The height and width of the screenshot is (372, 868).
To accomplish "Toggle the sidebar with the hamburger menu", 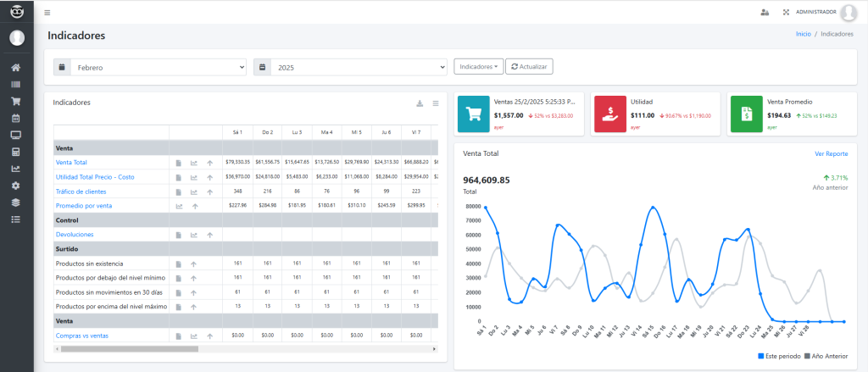I will 47,13.
